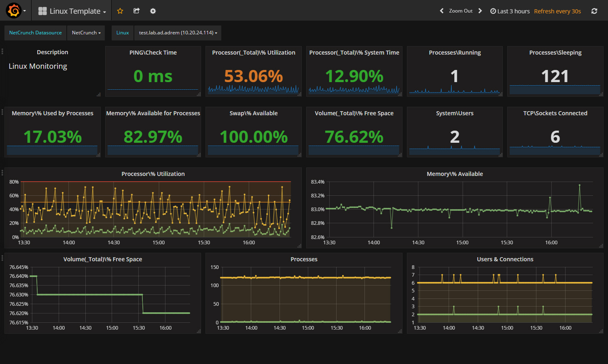
Task: Click the 121 sleeping processes value
Action: pyautogui.click(x=555, y=76)
